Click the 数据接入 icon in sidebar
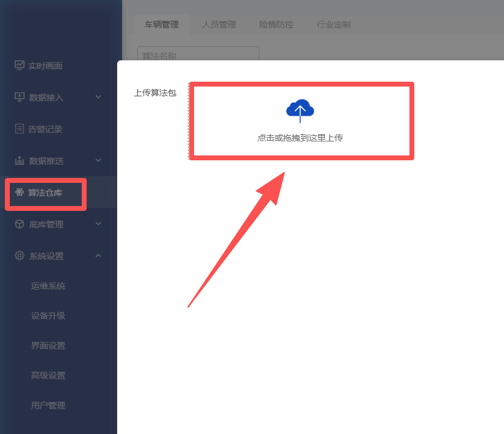 [20, 97]
